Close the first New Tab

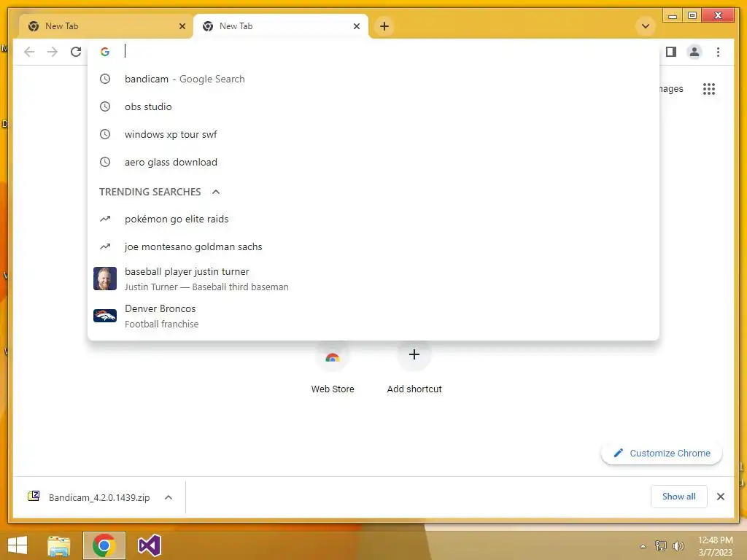pyautogui.click(x=182, y=26)
